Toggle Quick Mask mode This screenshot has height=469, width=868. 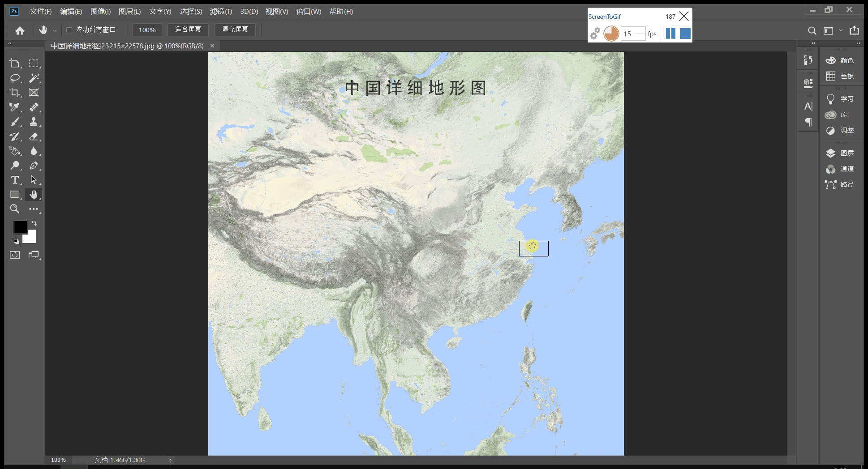(15, 255)
